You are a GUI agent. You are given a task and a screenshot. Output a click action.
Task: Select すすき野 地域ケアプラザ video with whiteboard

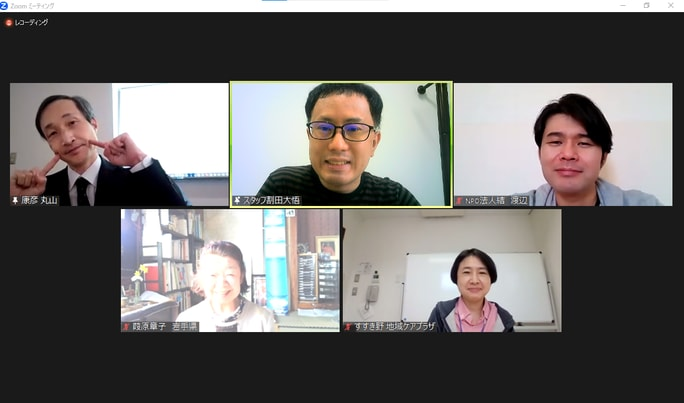(x=452, y=270)
